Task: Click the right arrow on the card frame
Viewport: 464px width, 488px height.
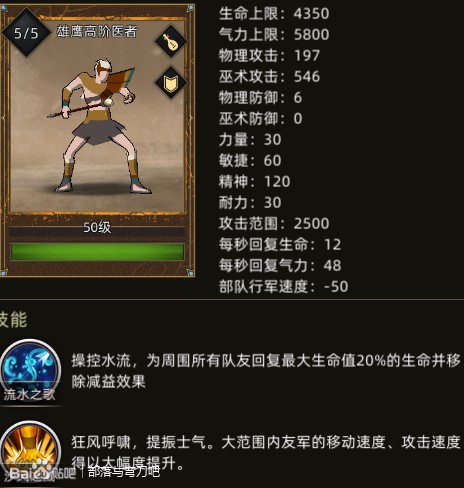Action: (x=191, y=118)
